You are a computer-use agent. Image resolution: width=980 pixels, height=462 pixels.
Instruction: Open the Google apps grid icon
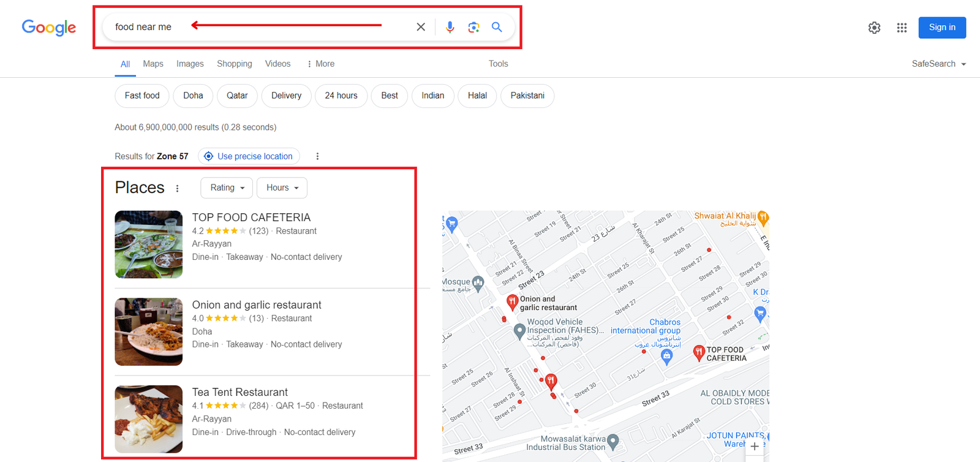pyautogui.click(x=902, y=28)
